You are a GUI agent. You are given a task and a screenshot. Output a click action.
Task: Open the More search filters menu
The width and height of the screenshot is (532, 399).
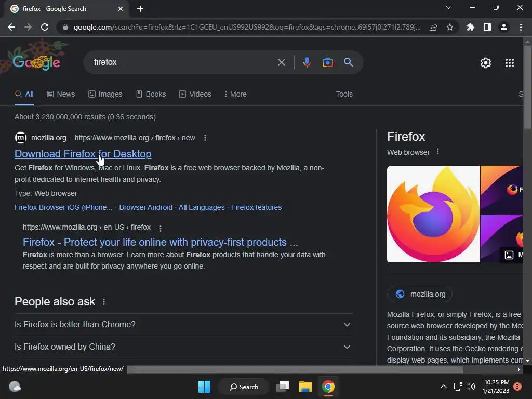(x=235, y=95)
